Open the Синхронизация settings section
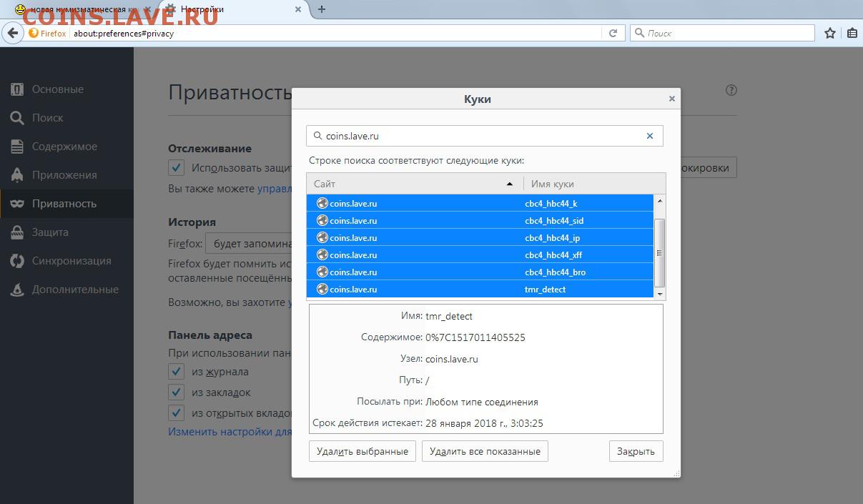The height and width of the screenshot is (504, 863). point(66,261)
